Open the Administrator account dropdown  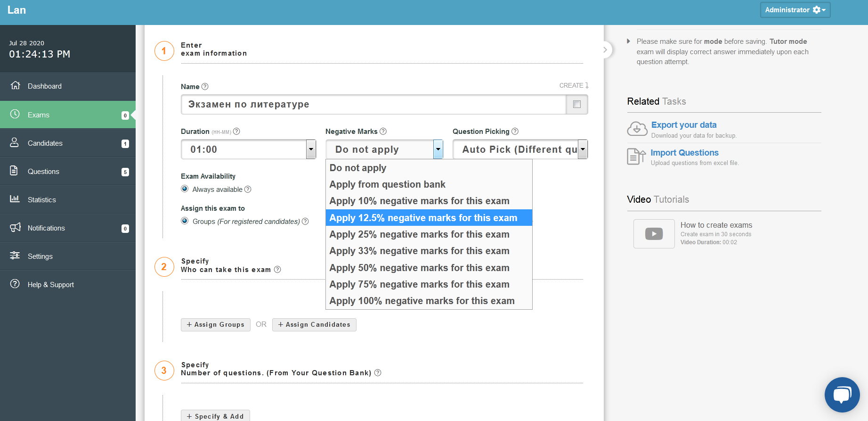(x=795, y=10)
